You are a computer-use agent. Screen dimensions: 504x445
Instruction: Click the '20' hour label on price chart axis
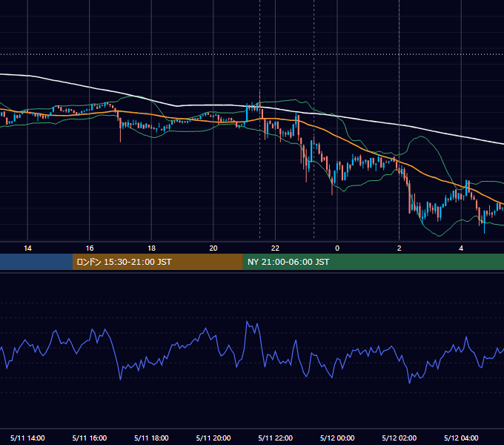click(213, 248)
